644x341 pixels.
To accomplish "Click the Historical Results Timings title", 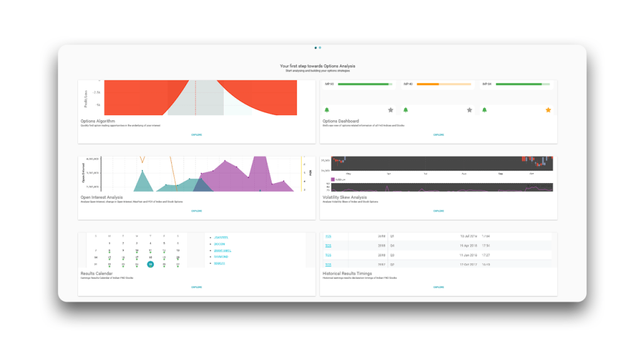I will point(347,273).
